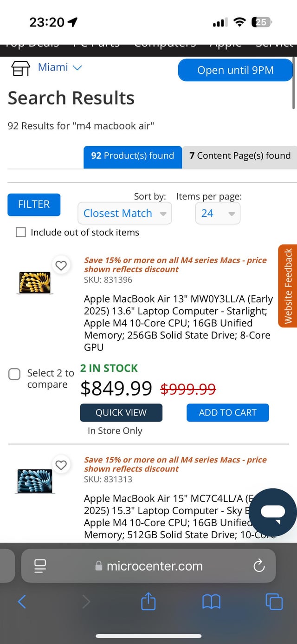Change the items per page dropdown
The height and width of the screenshot is (644, 297).
click(218, 214)
